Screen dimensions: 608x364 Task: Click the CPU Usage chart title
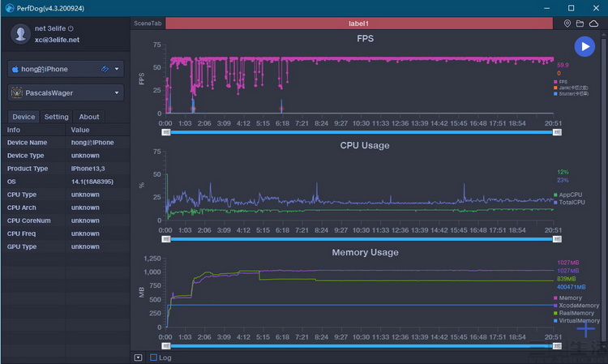tap(365, 145)
